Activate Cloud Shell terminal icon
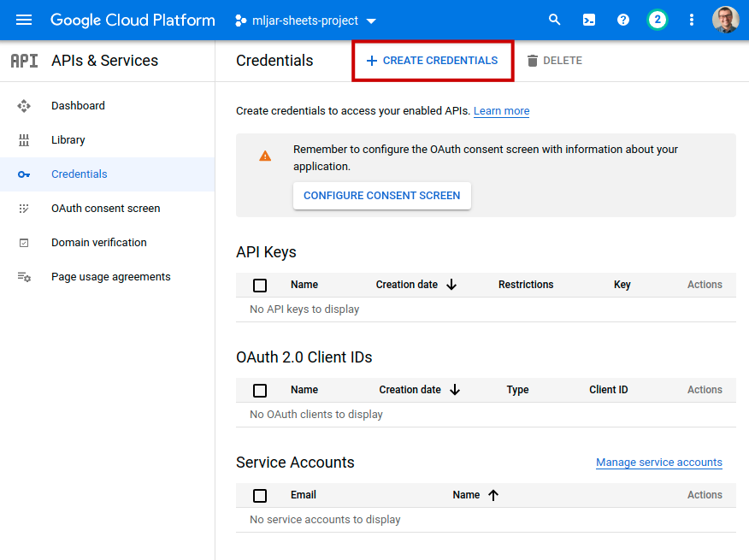 (589, 20)
